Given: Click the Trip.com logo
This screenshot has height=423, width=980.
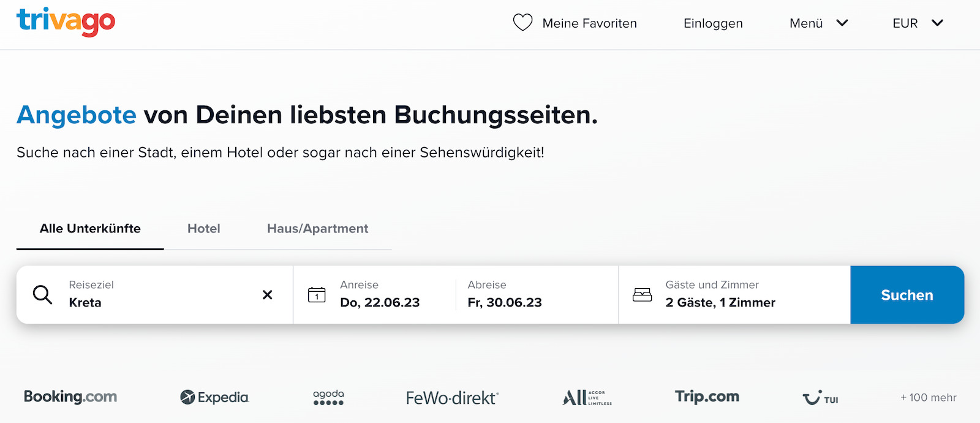Looking at the screenshot, I should pyautogui.click(x=706, y=397).
